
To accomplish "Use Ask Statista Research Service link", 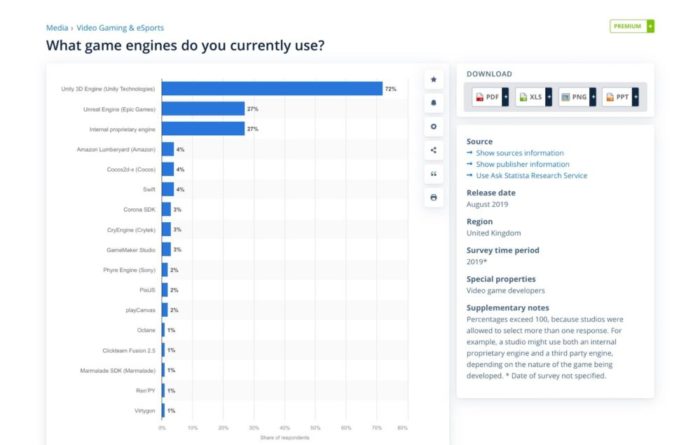I will (x=531, y=176).
